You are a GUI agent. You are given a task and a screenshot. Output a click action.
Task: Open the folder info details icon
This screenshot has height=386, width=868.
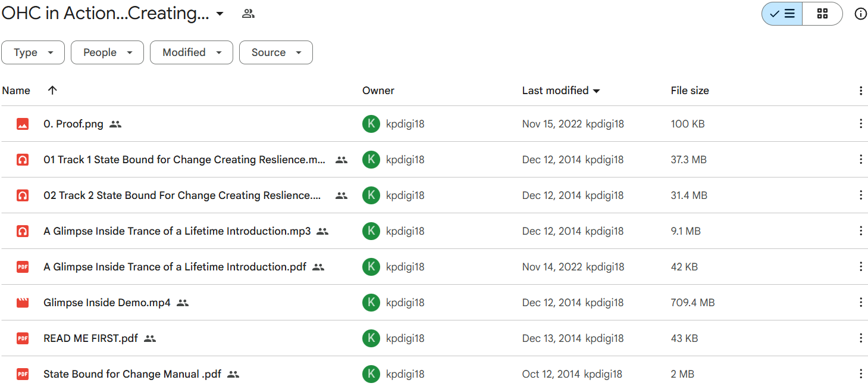[x=860, y=14]
